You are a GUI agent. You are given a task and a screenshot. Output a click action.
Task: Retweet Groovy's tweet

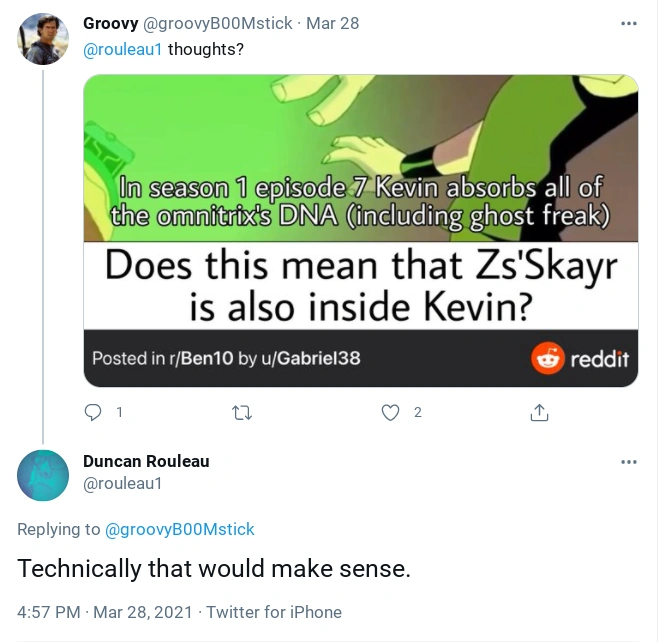click(x=241, y=412)
